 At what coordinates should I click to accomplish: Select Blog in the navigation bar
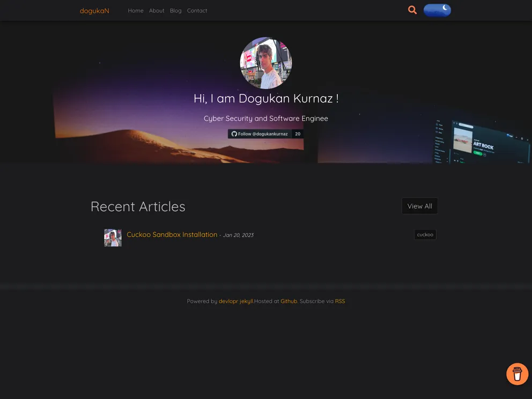click(x=175, y=11)
